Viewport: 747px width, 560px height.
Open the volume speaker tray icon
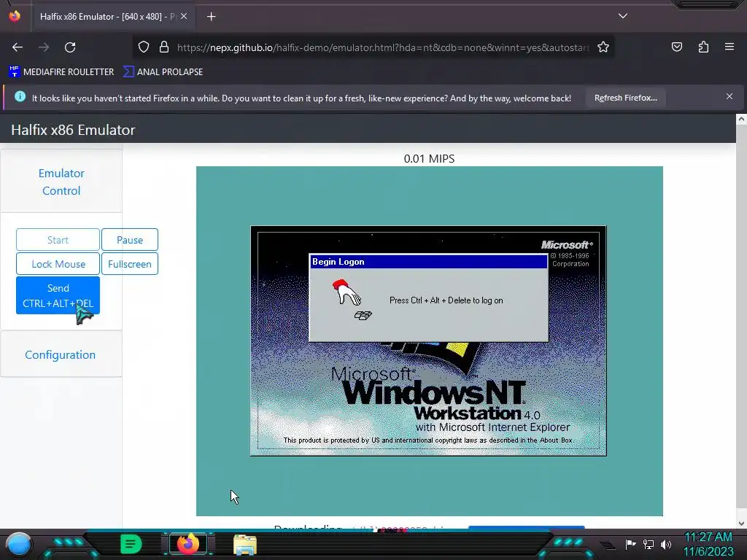[666, 544]
